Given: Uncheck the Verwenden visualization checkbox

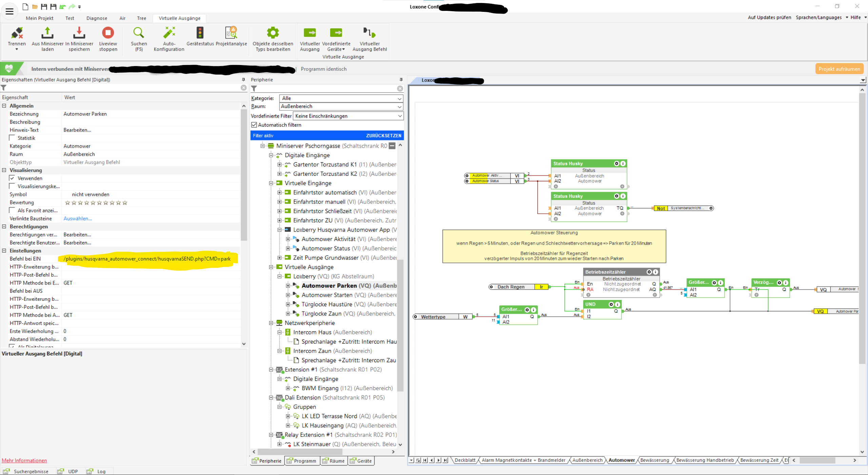Looking at the screenshot, I should pos(13,178).
